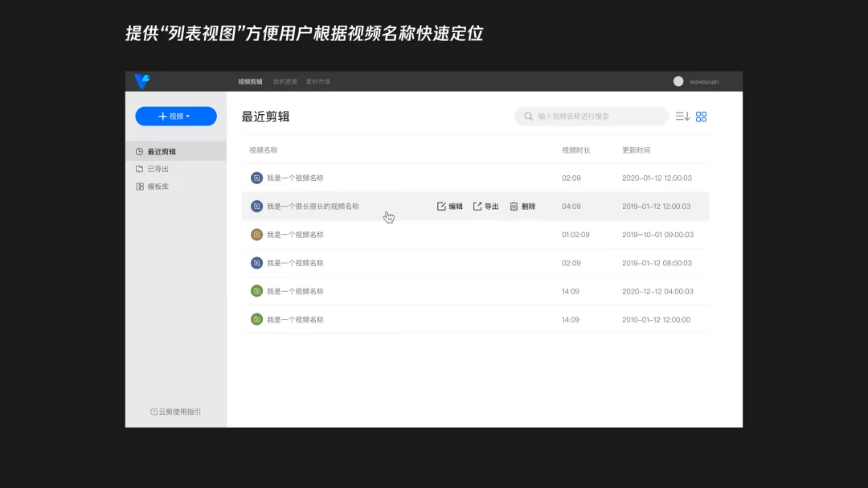Click the video name search field
The height and width of the screenshot is (488, 868).
592,117
